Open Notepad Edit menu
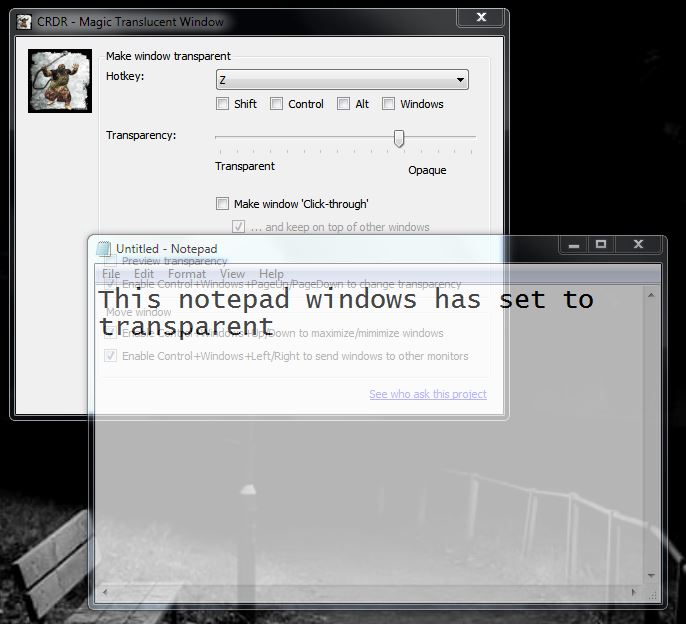This screenshot has height=624, width=686. tap(144, 274)
